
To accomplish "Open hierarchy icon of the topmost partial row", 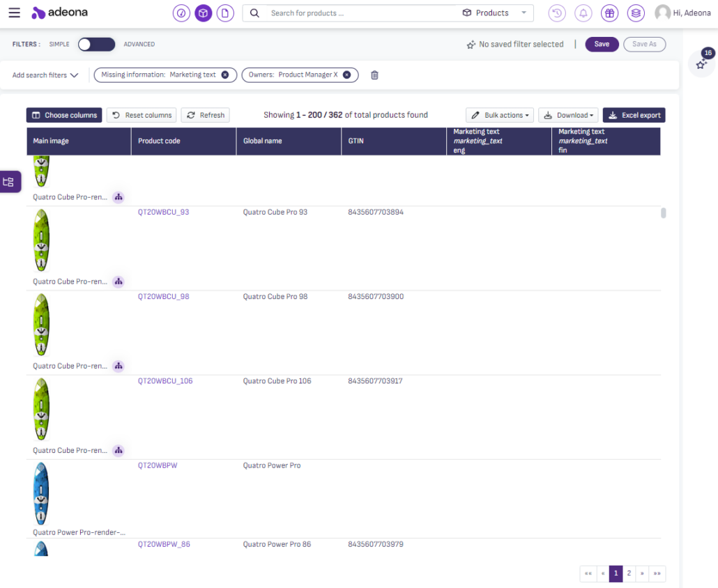I will click(119, 197).
